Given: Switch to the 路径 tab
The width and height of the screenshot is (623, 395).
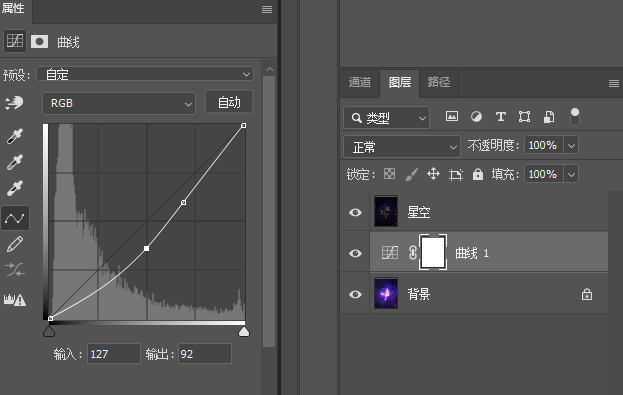Looking at the screenshot, I should pos(439,82).
